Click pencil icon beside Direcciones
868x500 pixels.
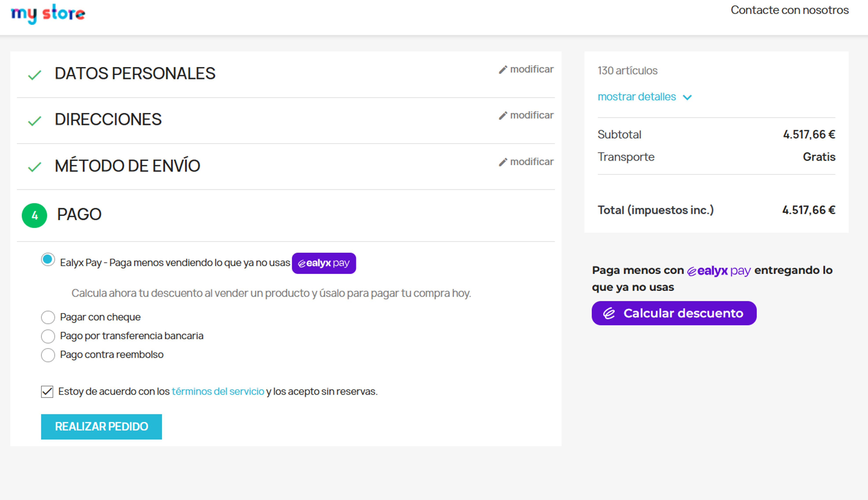pos(503,116)
